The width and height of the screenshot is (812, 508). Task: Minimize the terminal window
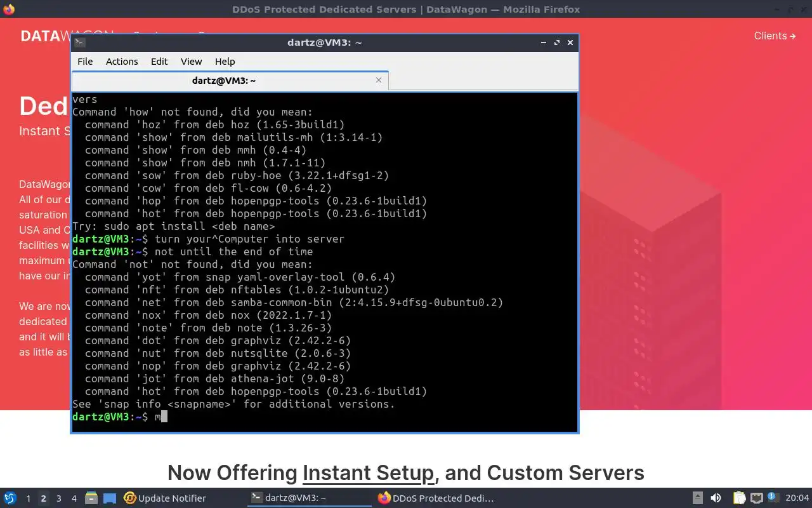(544, 43)
